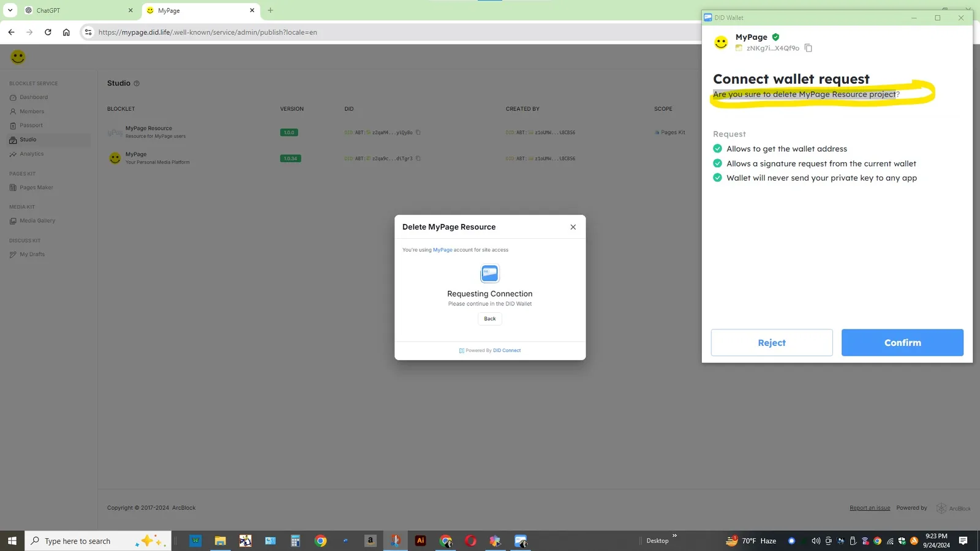Viewport: 980px width, 551px height.
Task: Click the Report an issue link
Action: (870, 508)
